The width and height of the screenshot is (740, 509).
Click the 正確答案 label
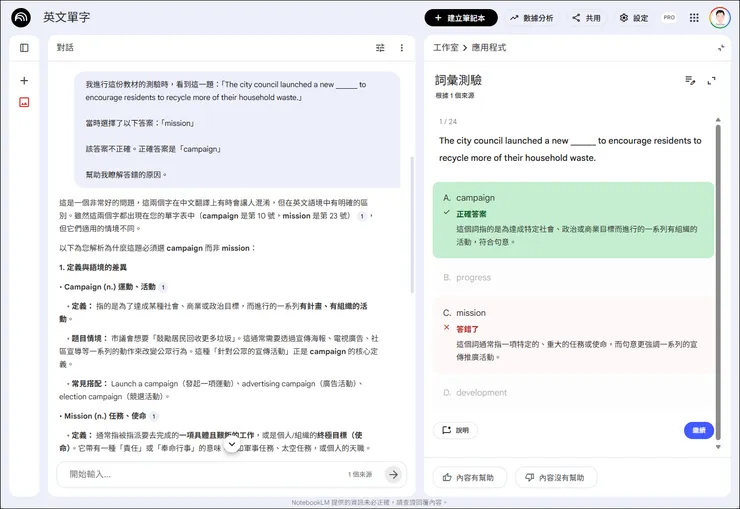pos(471,214)
